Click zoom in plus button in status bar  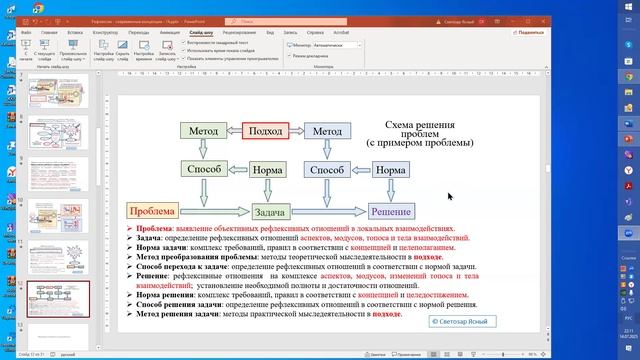523,355
